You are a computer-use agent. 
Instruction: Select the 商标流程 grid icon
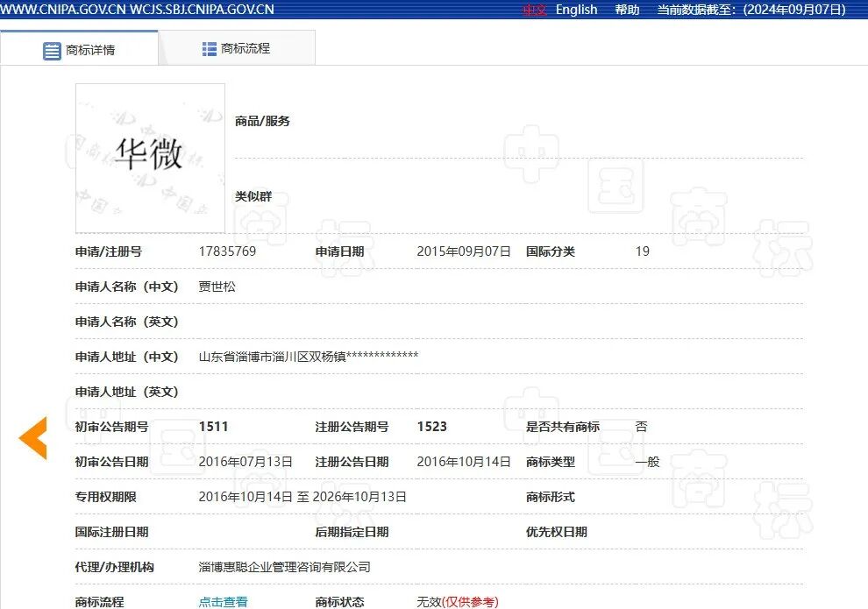pyautogui.click(x=208, y=48)
